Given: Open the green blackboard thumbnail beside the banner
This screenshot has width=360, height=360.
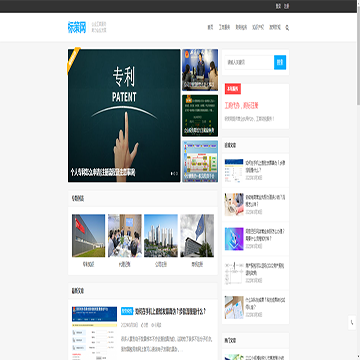Looking at the screenshot, I should click(200, 116).
